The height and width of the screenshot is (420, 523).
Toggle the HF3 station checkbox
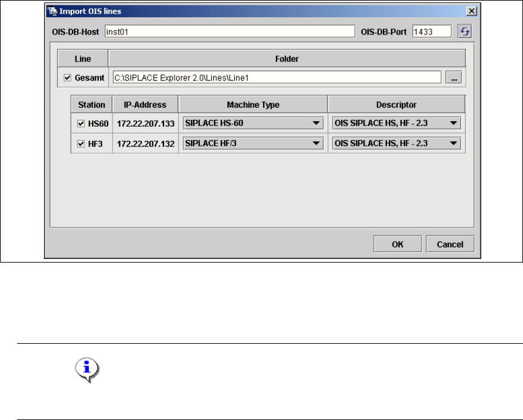pyautogui.click(x=81, y=144)
